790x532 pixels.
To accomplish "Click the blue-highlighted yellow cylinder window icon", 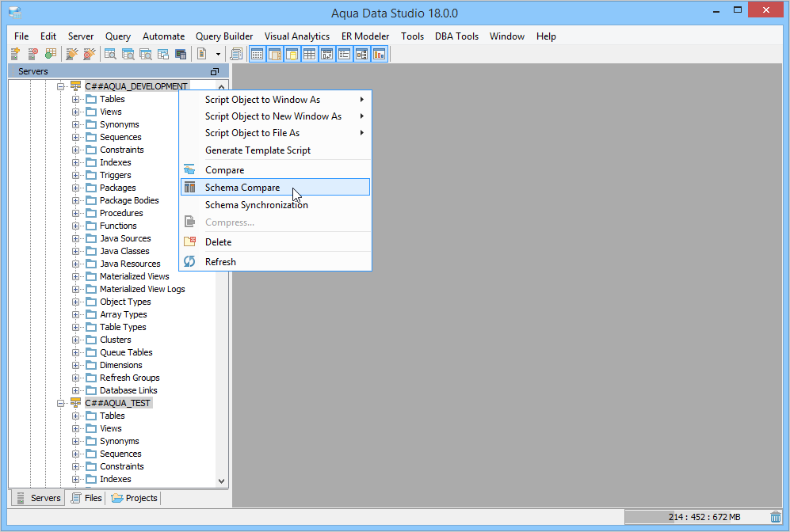I will coord(292,54).
